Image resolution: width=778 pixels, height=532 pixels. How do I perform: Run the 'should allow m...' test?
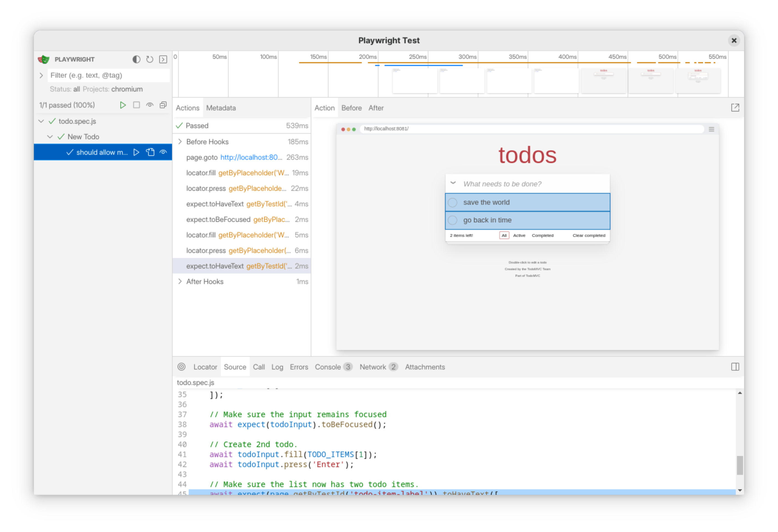click(136, 152)
